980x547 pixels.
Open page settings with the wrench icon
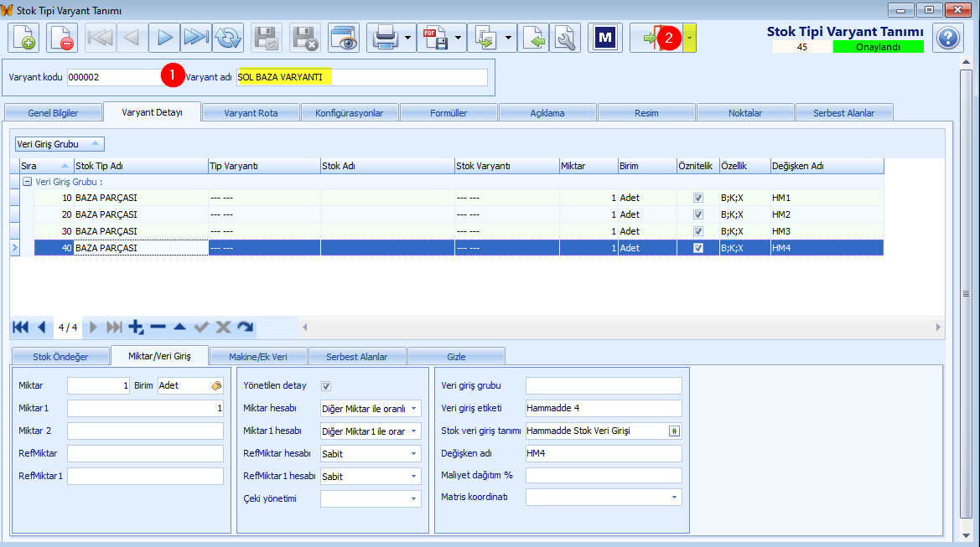coord(566,38)
